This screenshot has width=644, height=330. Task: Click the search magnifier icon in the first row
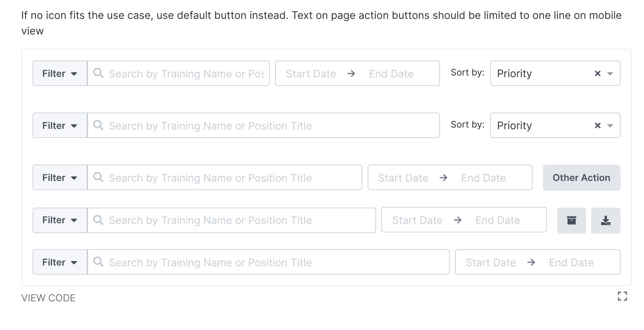[x=98, y=73]
